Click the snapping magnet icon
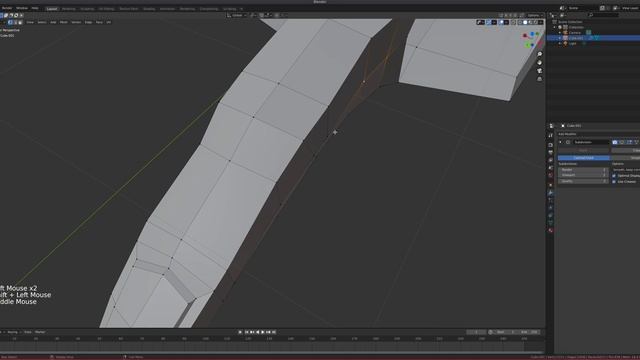640x360 pixels. 262,15
